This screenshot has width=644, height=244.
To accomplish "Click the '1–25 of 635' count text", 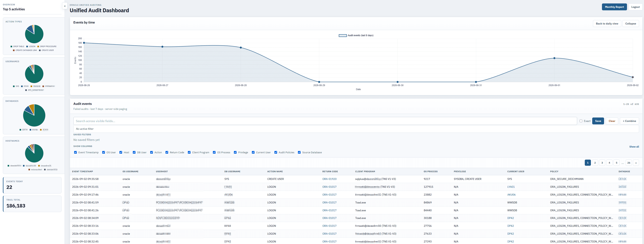I will click(x=631, y=104).
